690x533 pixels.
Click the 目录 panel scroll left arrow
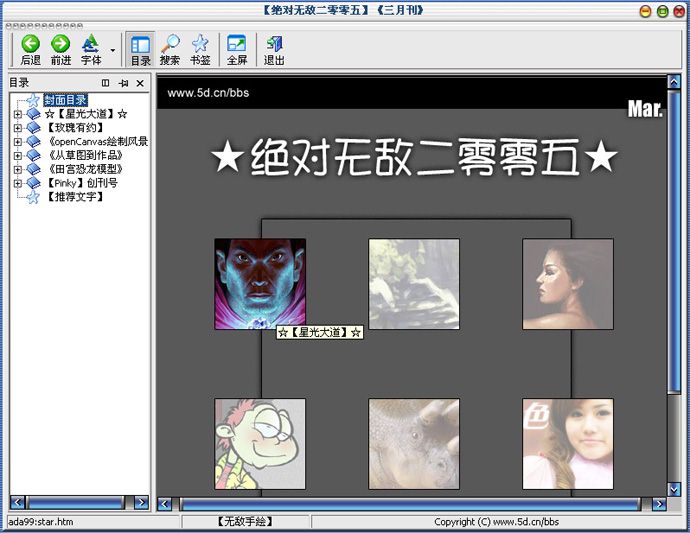point(18,503)
